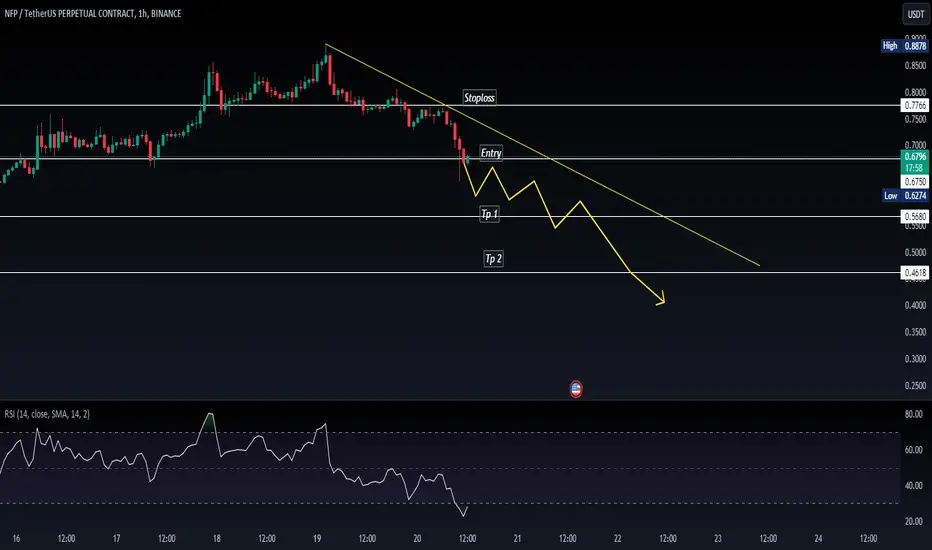This screenshot has width=932, height=550.
Task: Click date 24 on the time axis
Action: click(818, 538)
